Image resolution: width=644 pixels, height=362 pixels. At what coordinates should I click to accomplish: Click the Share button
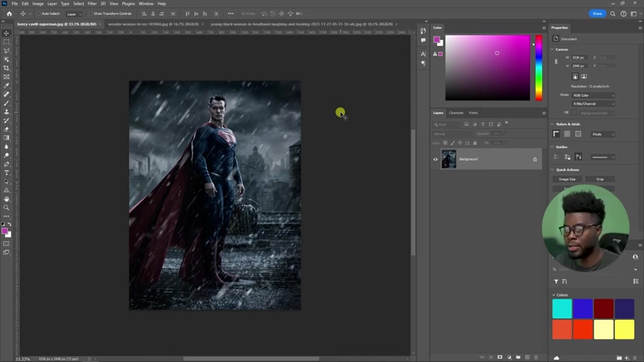coord(597,14)
